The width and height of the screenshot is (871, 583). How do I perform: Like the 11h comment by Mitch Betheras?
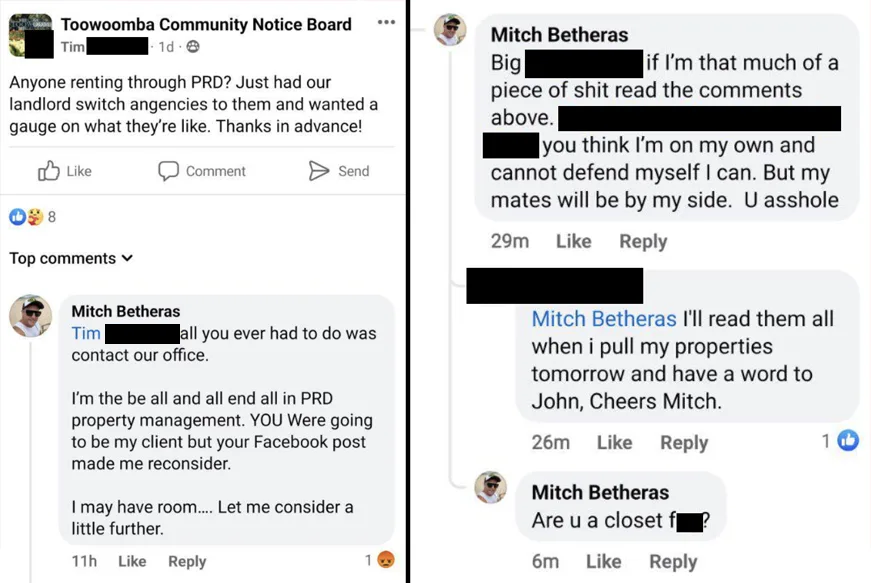coord(132,561)
